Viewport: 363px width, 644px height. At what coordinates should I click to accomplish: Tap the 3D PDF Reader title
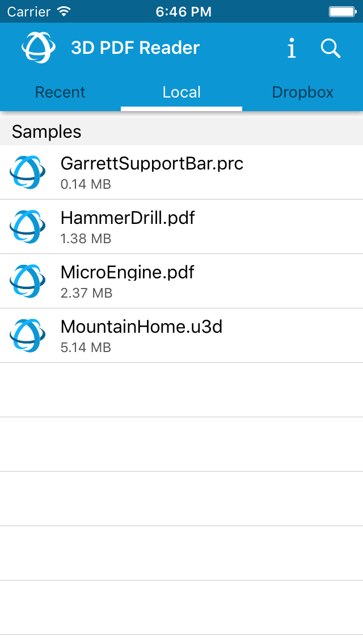click(135, 48)
